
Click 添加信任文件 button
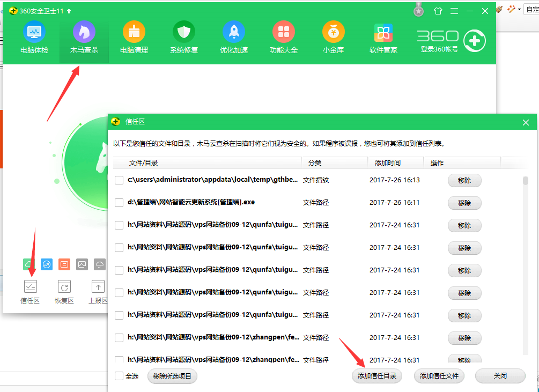pos(439,376)
